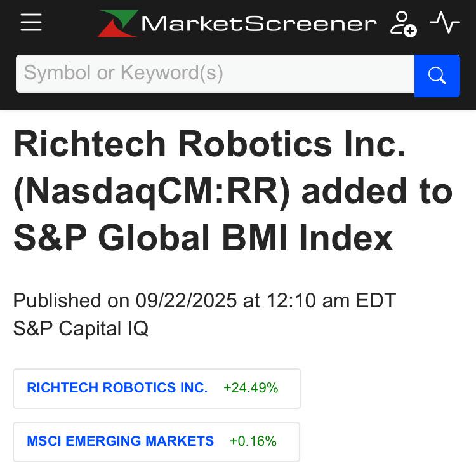Image resolution: width=476 pixels, height=468 pixels.
Task: Click the +24.49% change value
Action: coord(251,388)
